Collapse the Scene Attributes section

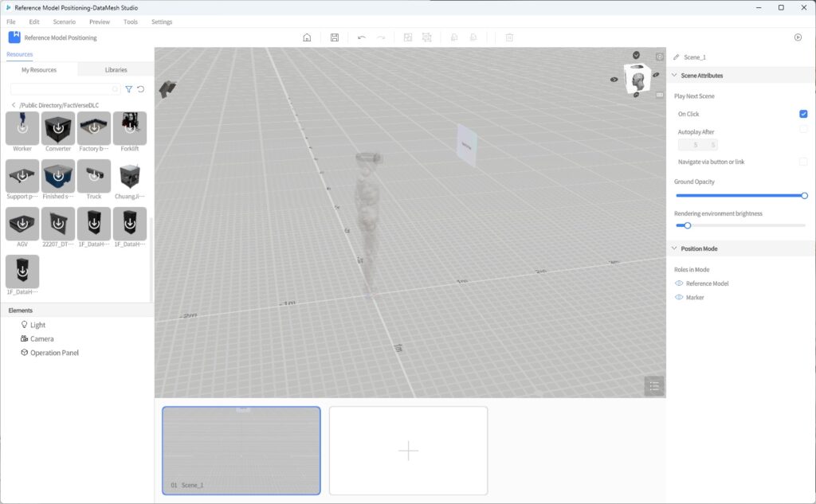[x=673, y=75]
